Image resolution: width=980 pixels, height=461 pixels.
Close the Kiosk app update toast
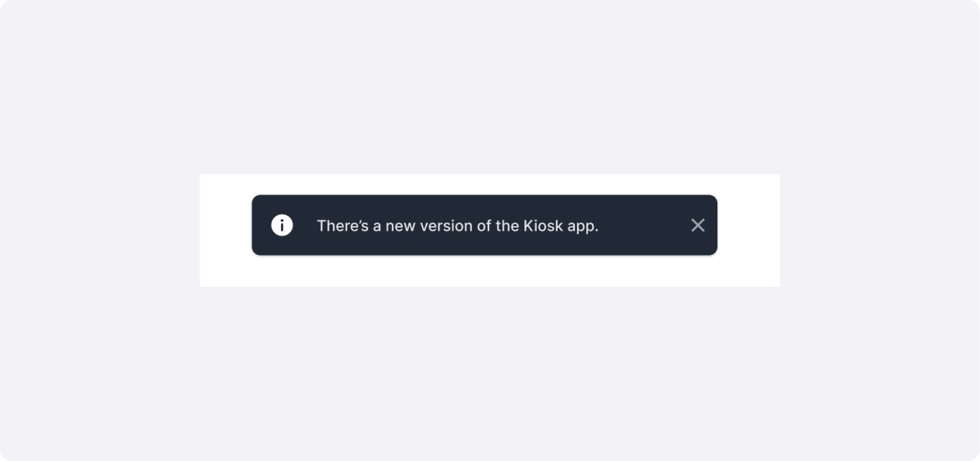coord(698,225)
